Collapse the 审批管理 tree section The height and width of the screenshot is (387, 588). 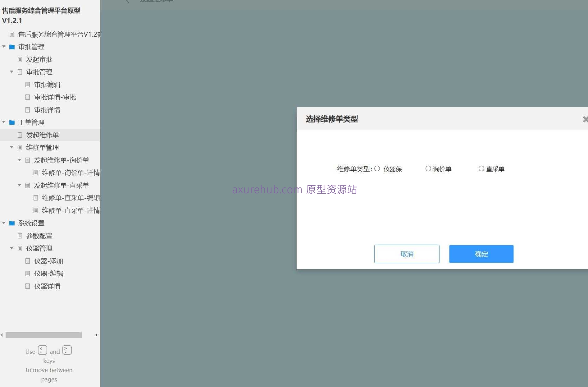pos(4,47)
